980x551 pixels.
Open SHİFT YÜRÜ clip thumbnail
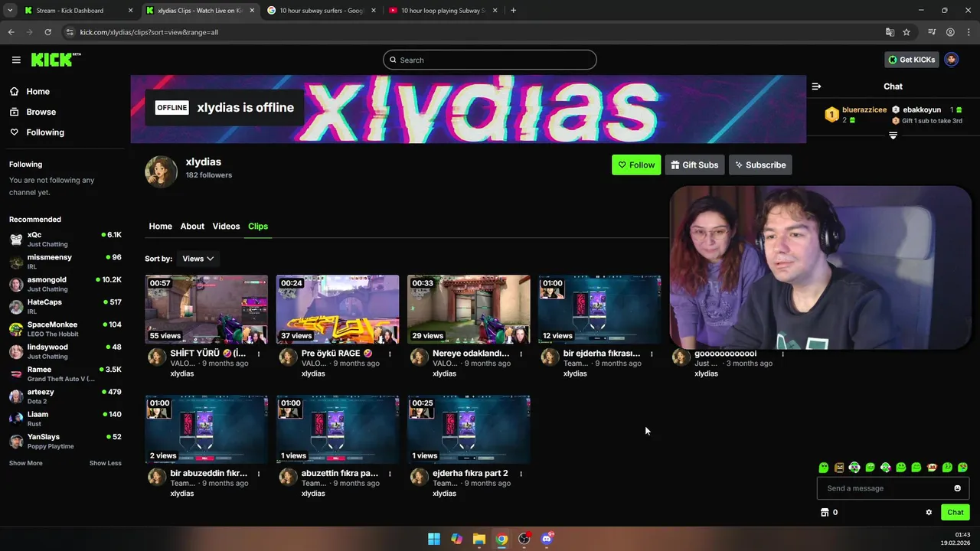[x=207, y=309]
